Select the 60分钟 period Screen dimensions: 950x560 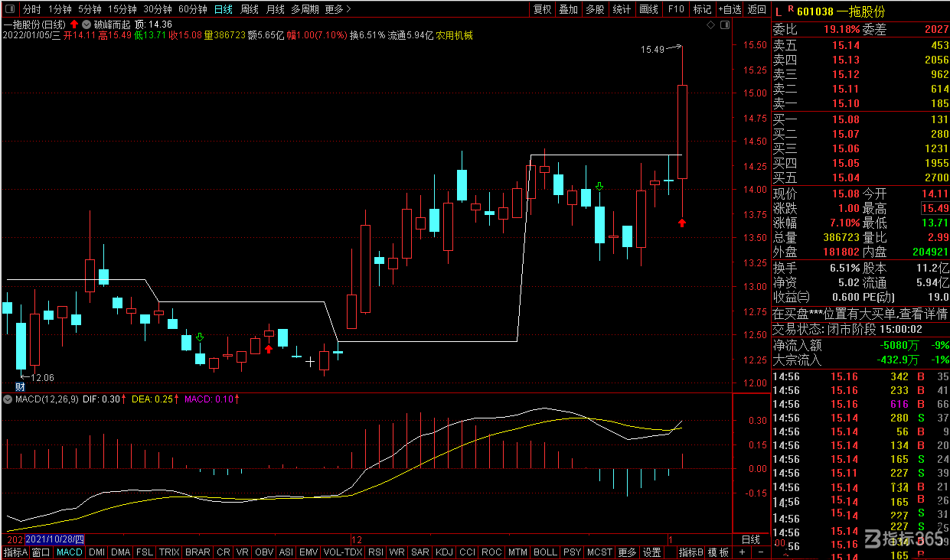pyautogui.click(x=193, y=9)
